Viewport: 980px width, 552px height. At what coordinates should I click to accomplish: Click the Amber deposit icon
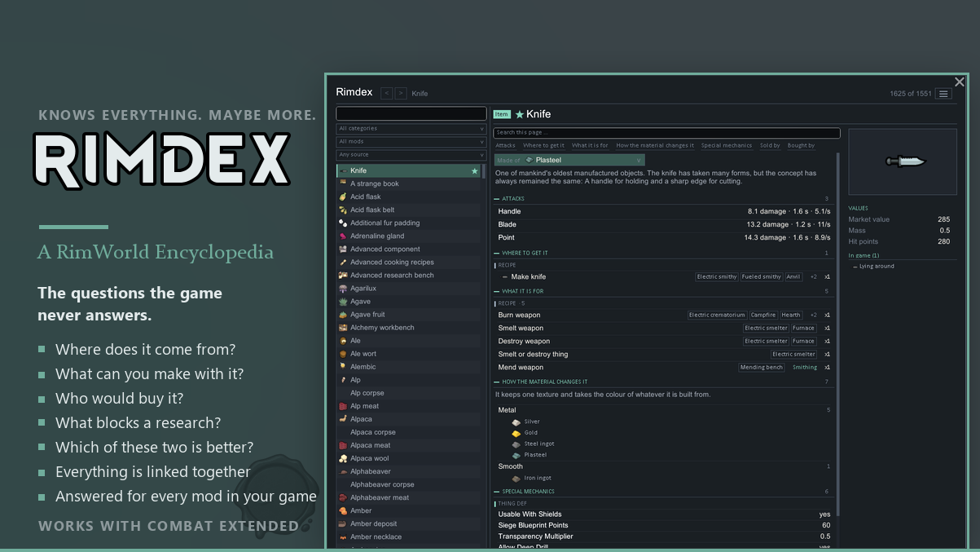click(x=343, y=523)
